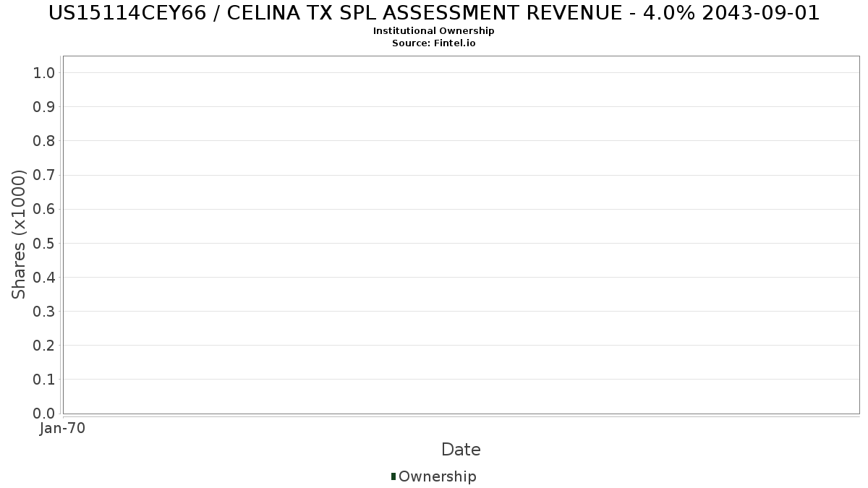Click the 0.4 y-axis tick label

[44, 277]
